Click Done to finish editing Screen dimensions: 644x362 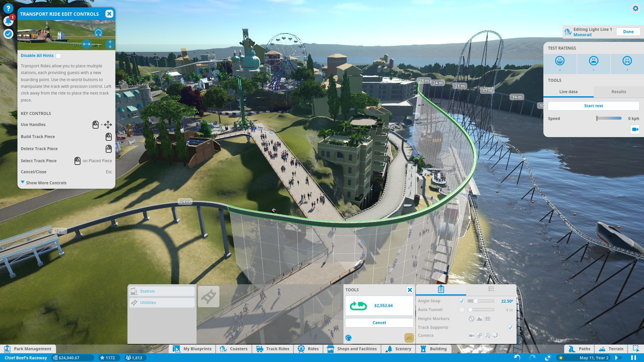click(628, 32)
